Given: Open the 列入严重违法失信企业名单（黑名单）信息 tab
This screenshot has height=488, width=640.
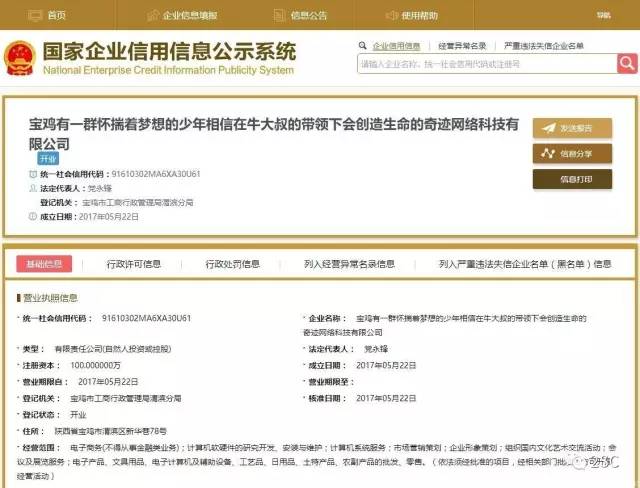Looking at the screenshot, I should point(525,264).
